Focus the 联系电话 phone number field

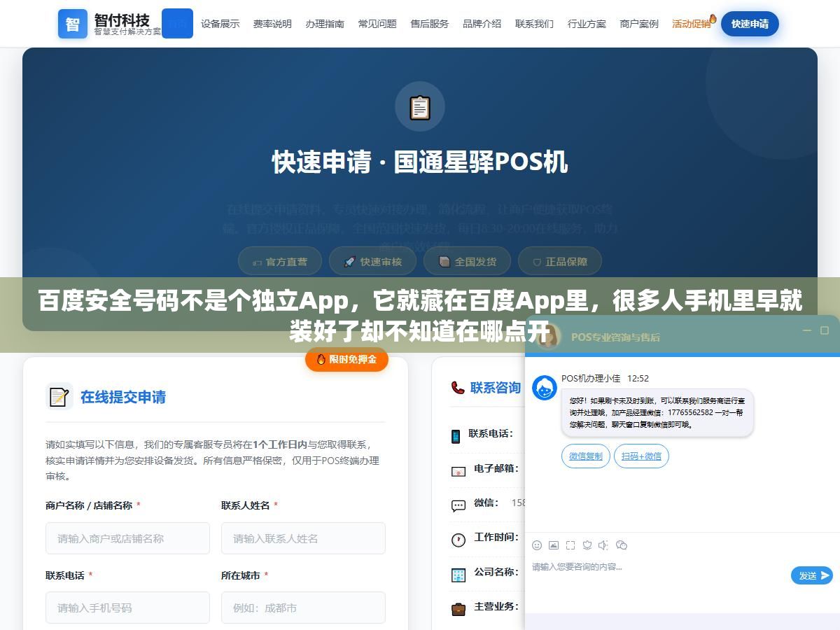(127, 608)
